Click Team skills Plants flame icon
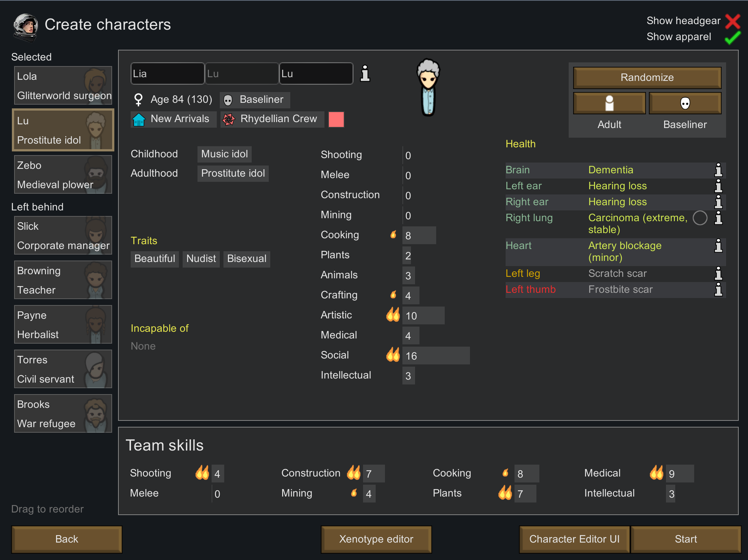 tap(505, 493)
